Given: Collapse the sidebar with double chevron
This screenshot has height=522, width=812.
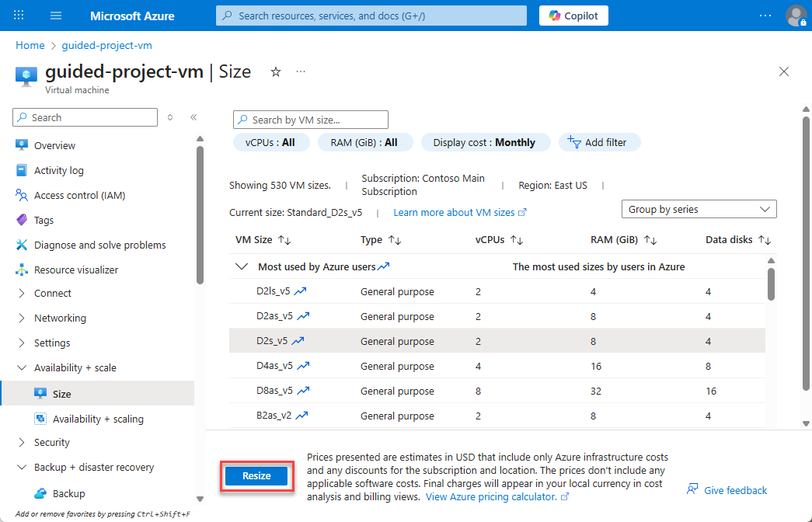Looking at the screenshot, I should [193, 117].
